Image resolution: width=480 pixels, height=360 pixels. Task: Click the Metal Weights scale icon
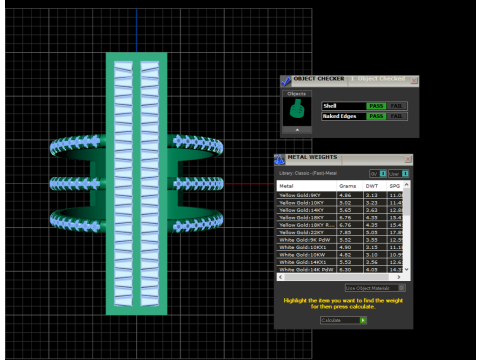click(x=279, y=160)
